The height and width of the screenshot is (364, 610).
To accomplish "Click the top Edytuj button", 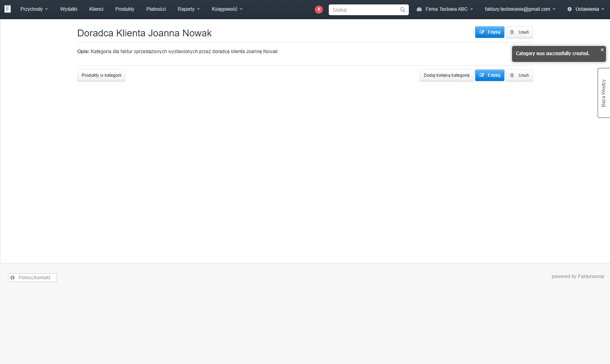I will tap(490, 32).
